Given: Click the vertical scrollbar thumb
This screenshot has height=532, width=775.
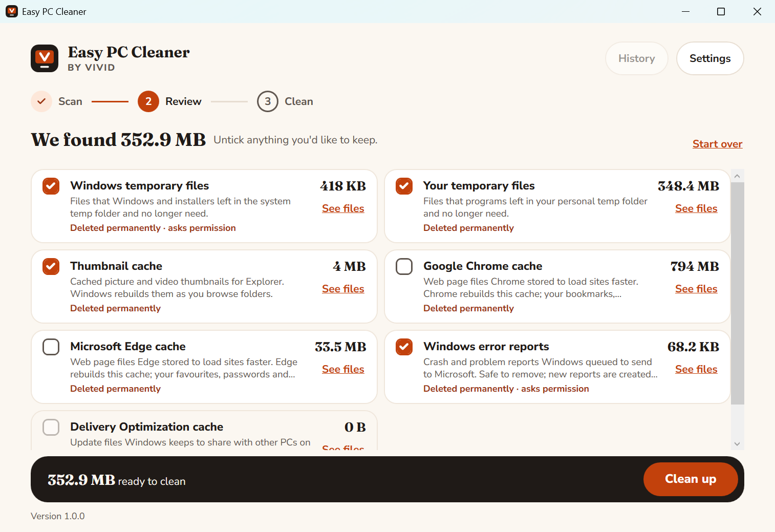Looking at the screenshot, I should [738, 293].
